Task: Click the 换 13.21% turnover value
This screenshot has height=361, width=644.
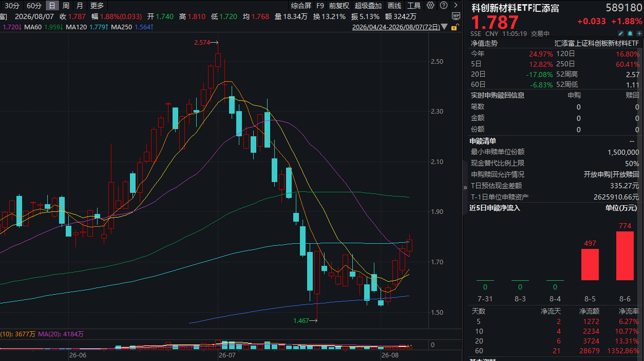Action: pos(329,16)
